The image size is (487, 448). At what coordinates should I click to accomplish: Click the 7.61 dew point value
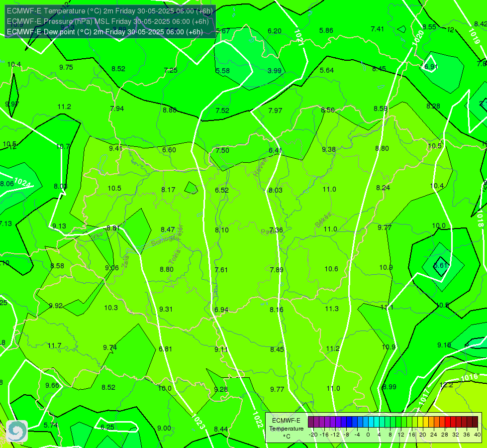(221, 270)
